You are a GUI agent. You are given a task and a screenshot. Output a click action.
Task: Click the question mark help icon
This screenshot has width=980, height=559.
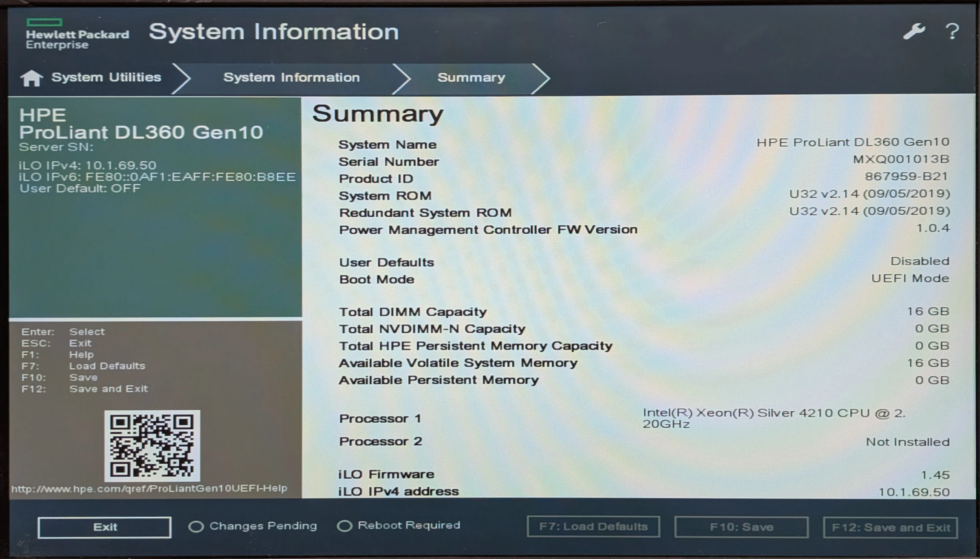pos(952,31)
